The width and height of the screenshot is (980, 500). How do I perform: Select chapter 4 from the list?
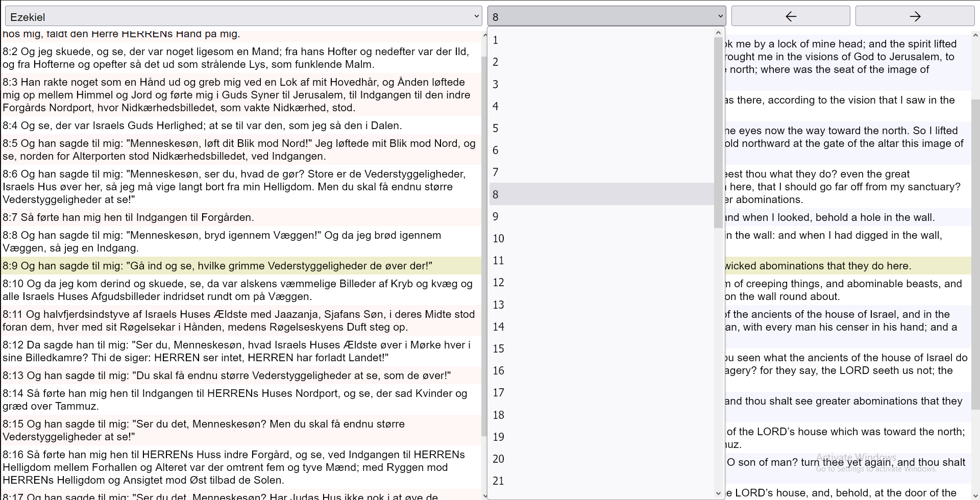601,106
